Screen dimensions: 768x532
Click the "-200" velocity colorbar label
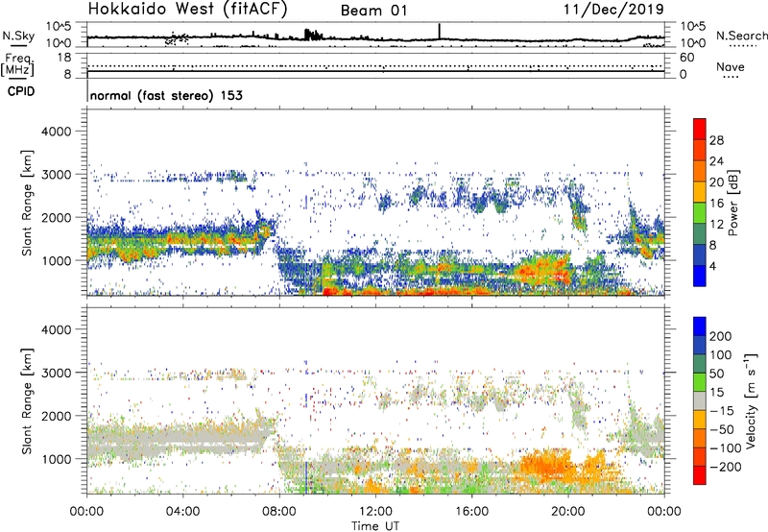click(x=725, y=467)
